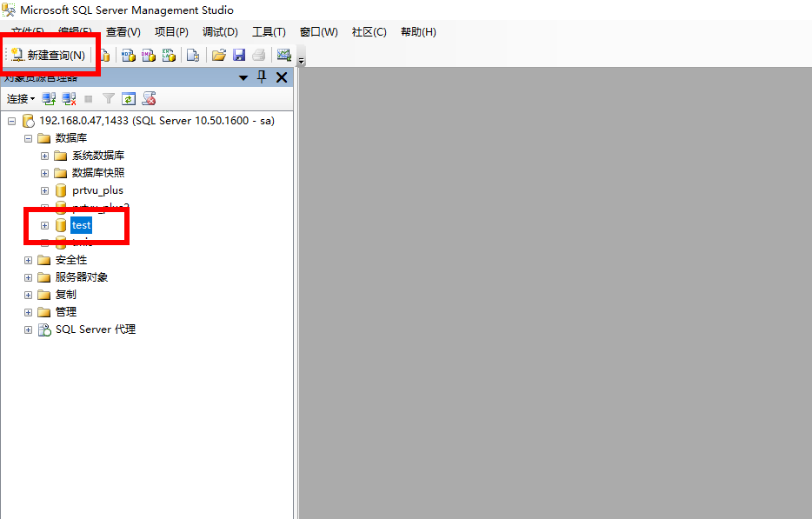Click the Open File folder icon
Screen dimensions: 812x519
coord(219,55)
